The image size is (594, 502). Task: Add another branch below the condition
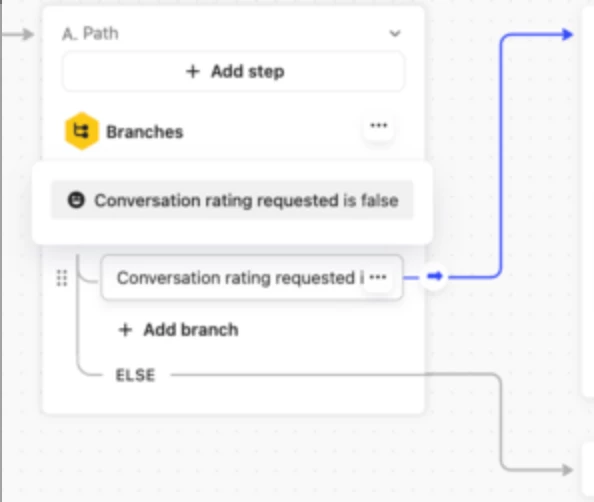pos(178,330)
